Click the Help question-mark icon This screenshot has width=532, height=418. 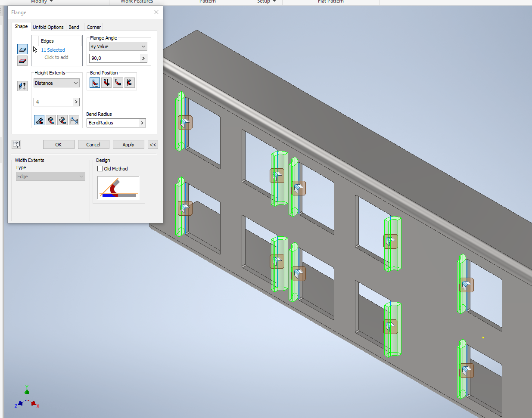pyautogui.click(x=16, y=144)
